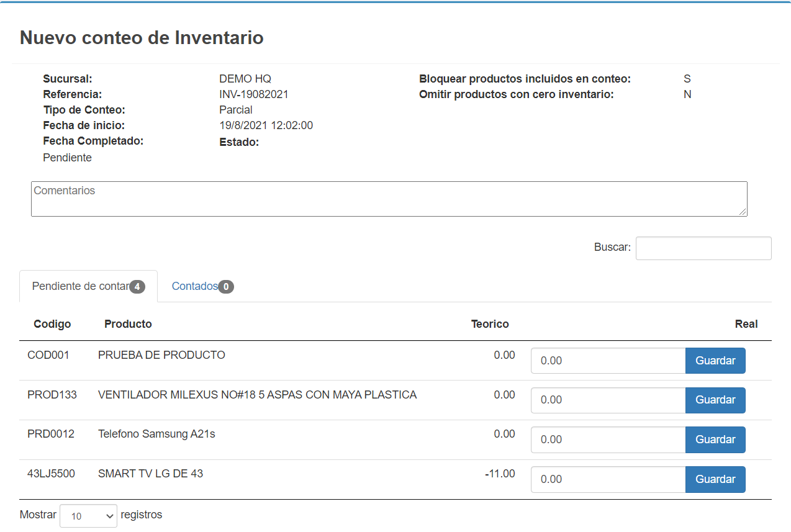The height and width of the screenshot is (532, 791).
Task: Click the Buscar search field
Action: pos(703,248)
